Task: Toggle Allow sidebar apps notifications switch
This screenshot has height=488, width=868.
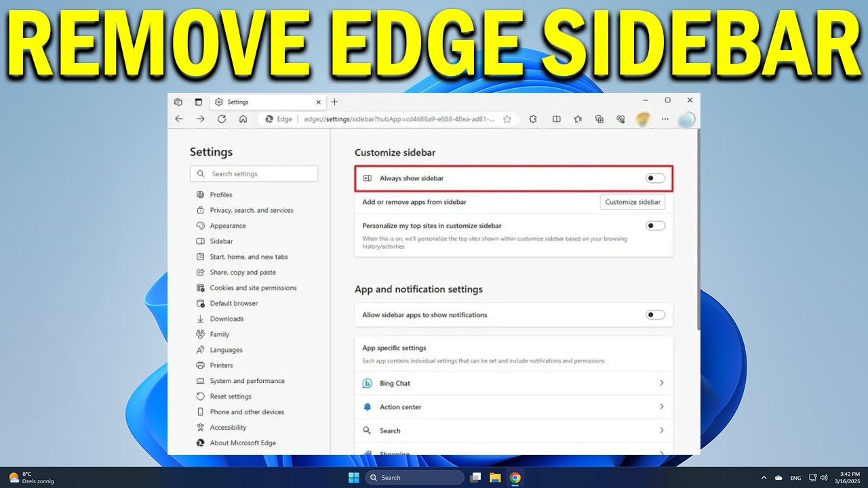Action: tap(655, 314)
